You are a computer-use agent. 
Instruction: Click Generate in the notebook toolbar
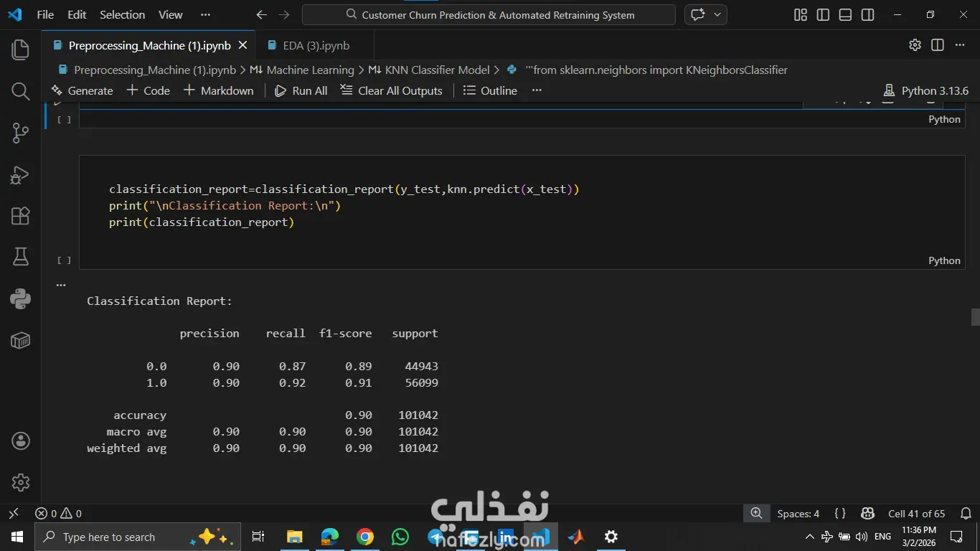click(x=82, y=90)
